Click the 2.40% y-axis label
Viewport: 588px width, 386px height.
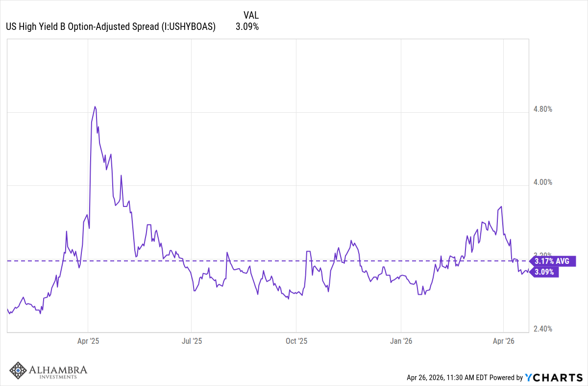click(x=543, y=329)
